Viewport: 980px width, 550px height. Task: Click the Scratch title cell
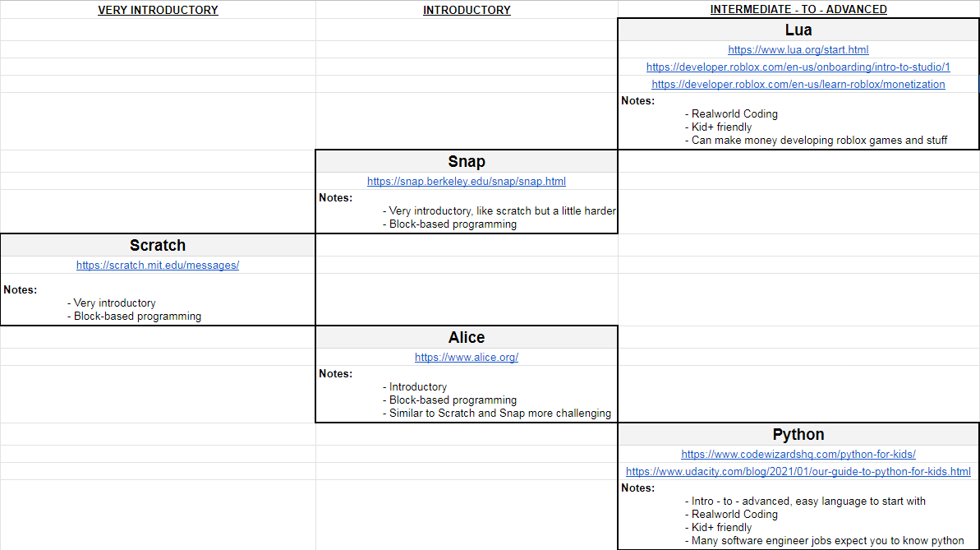pos(158,246)
